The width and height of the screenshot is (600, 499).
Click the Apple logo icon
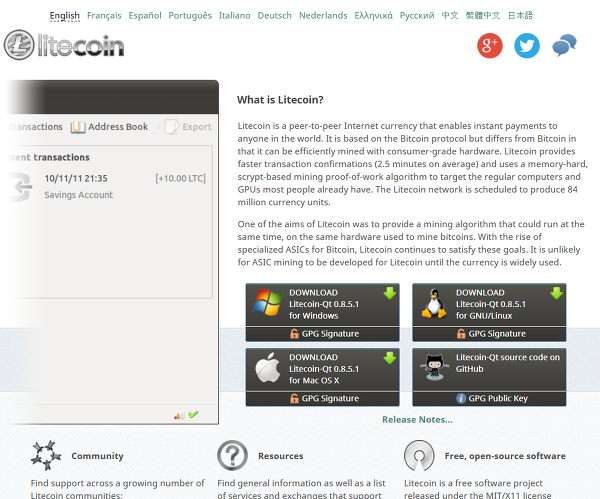pyautogui.click(x=267, y=367)
